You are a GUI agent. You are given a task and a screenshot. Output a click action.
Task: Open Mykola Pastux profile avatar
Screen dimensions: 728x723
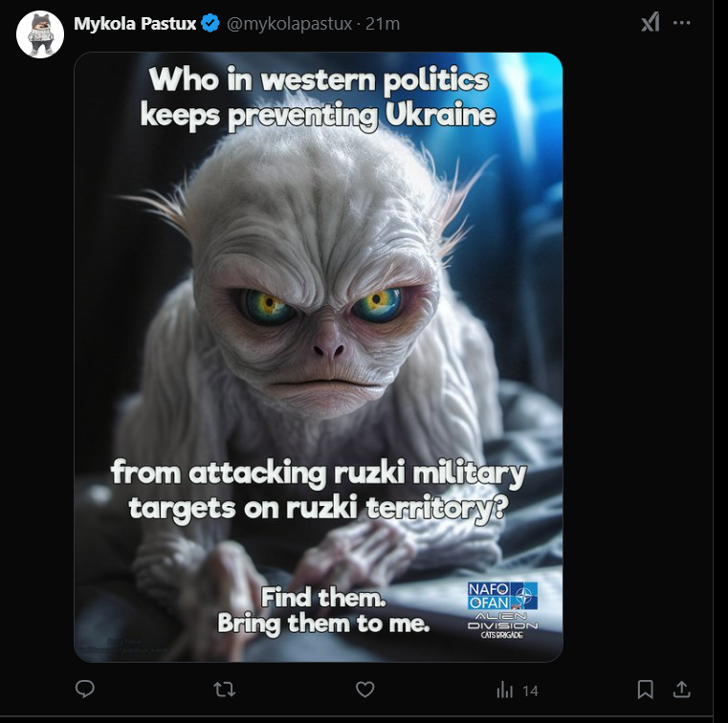click(x=40, y=34)
